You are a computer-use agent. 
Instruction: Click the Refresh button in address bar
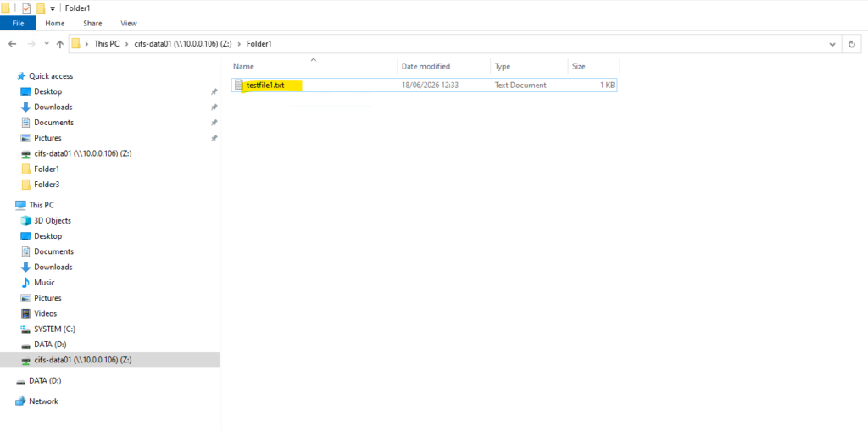point(852,44)
